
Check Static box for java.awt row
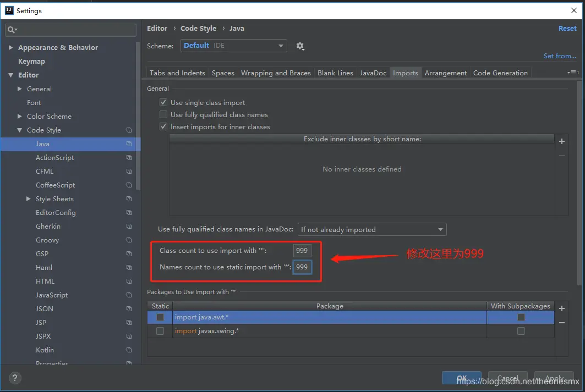click(x=160, y=317)
